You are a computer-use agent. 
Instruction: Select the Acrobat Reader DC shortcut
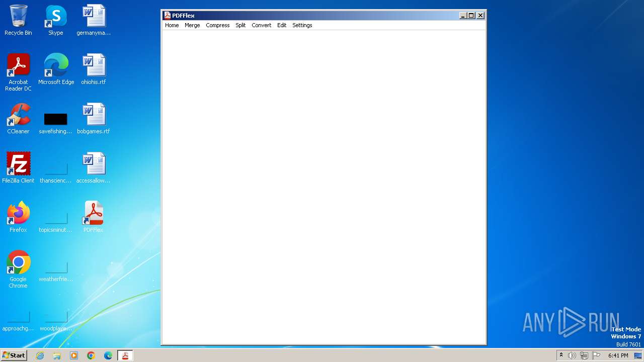18,72
